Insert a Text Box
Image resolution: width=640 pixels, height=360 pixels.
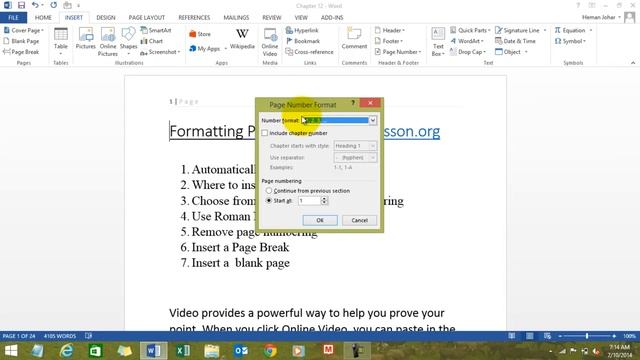tap(438, 42)
